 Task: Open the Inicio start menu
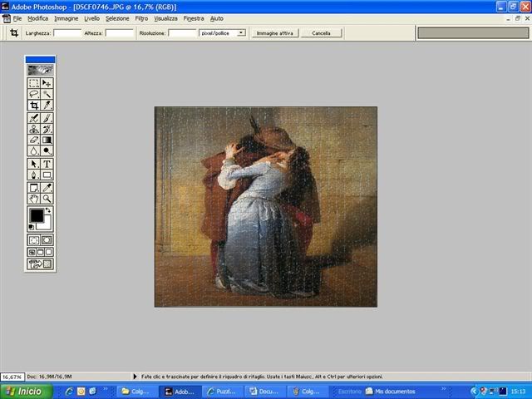coord(27,392)
